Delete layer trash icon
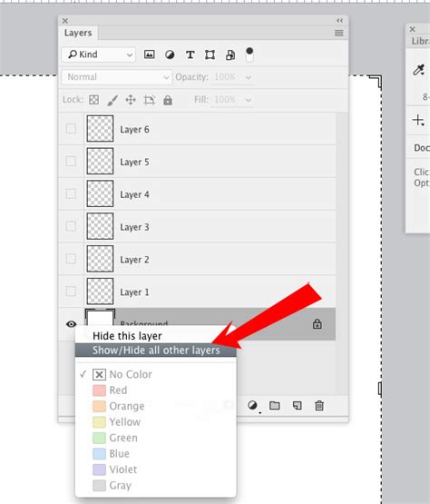The image size is (430, 504). (x=319, y=406)
